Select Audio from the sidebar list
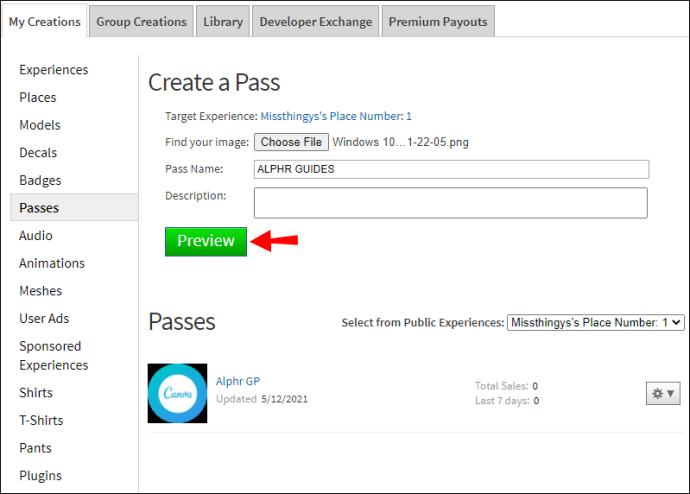 36,236
